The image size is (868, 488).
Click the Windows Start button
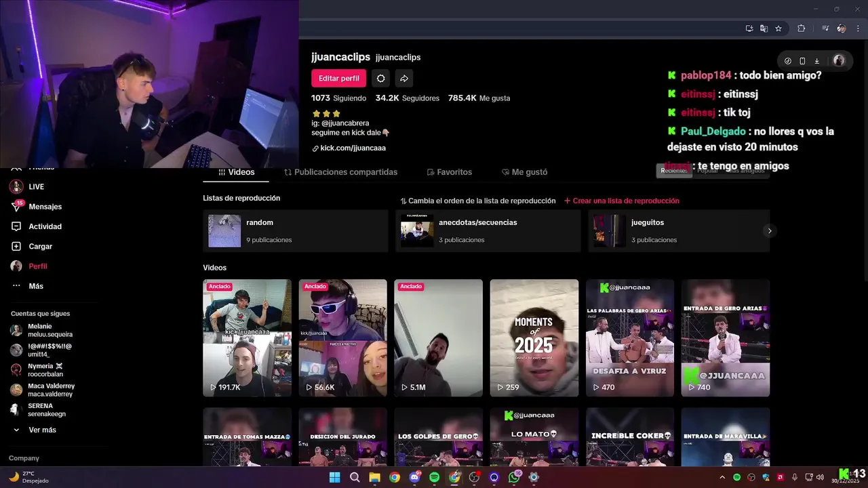pyautogui.click(x=334, y=477)
